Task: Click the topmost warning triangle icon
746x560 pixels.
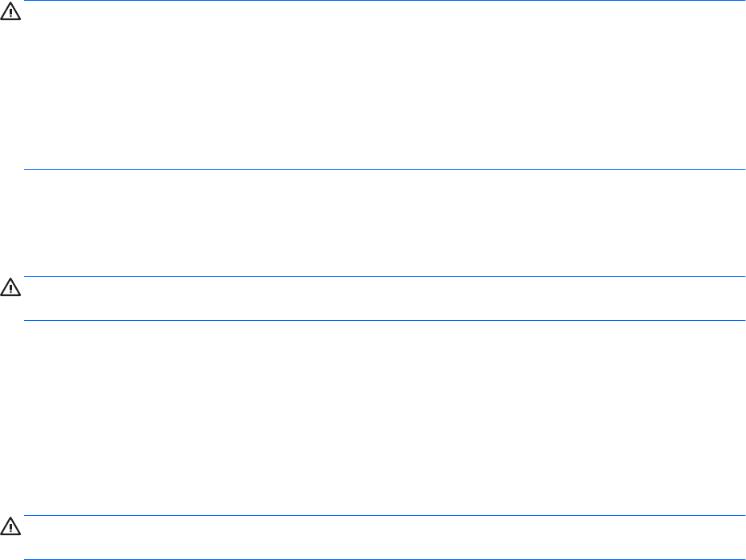Action: pos(10,11)
